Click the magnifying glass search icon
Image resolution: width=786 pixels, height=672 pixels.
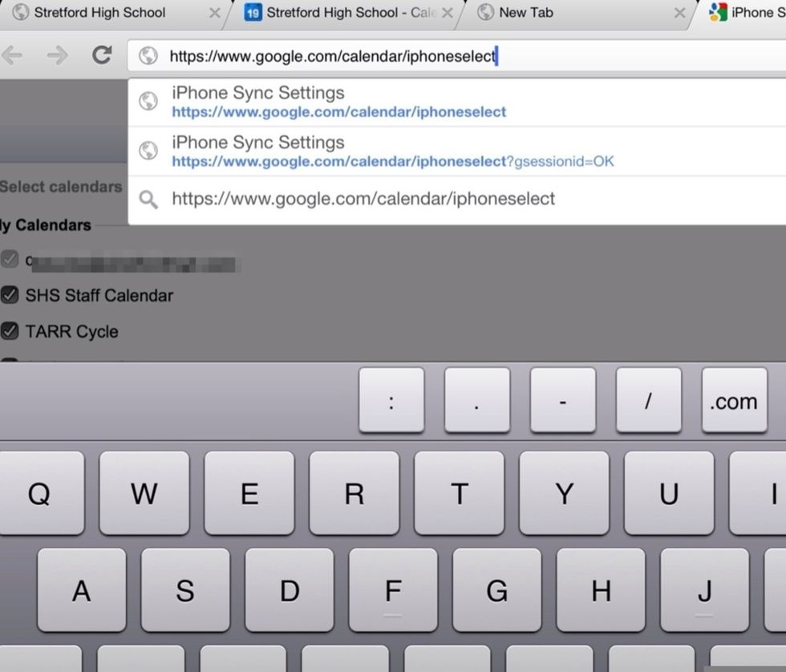tap(148, 199)
